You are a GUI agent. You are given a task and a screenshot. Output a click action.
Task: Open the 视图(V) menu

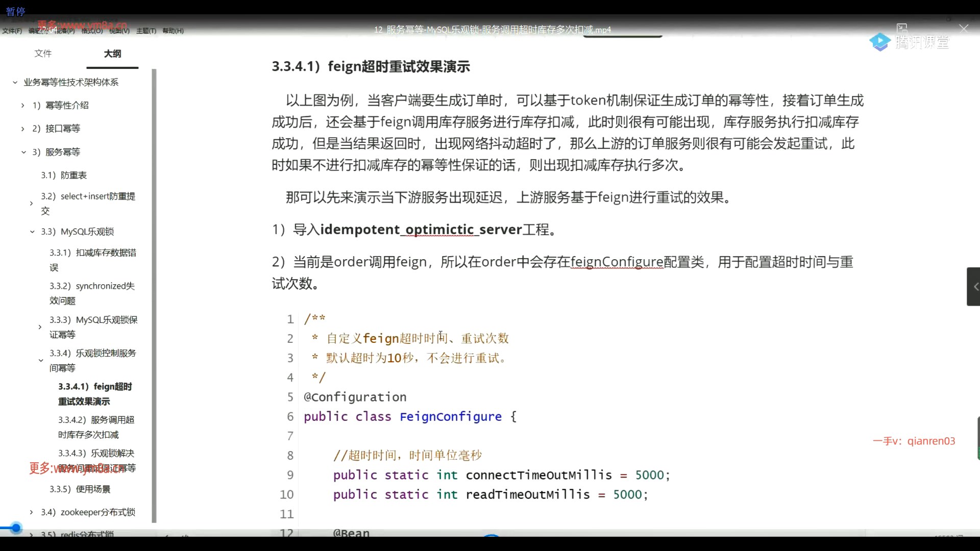(118, 31)
